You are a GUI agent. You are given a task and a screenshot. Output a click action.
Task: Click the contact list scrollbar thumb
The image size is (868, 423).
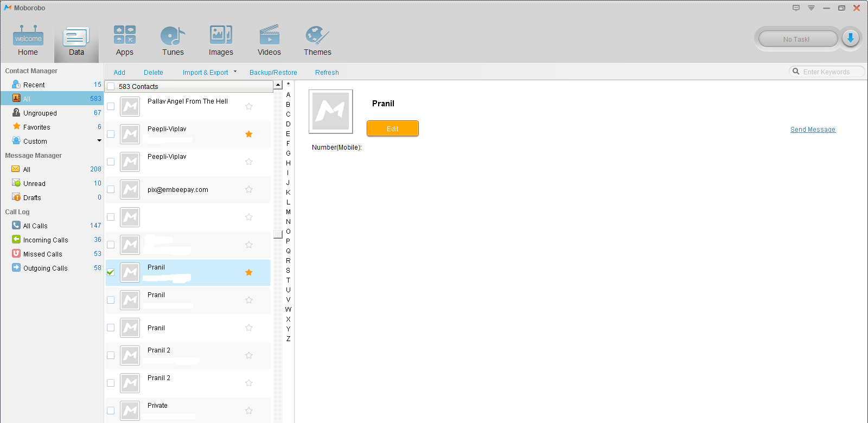pyautogui.click(x=278, y=234)
